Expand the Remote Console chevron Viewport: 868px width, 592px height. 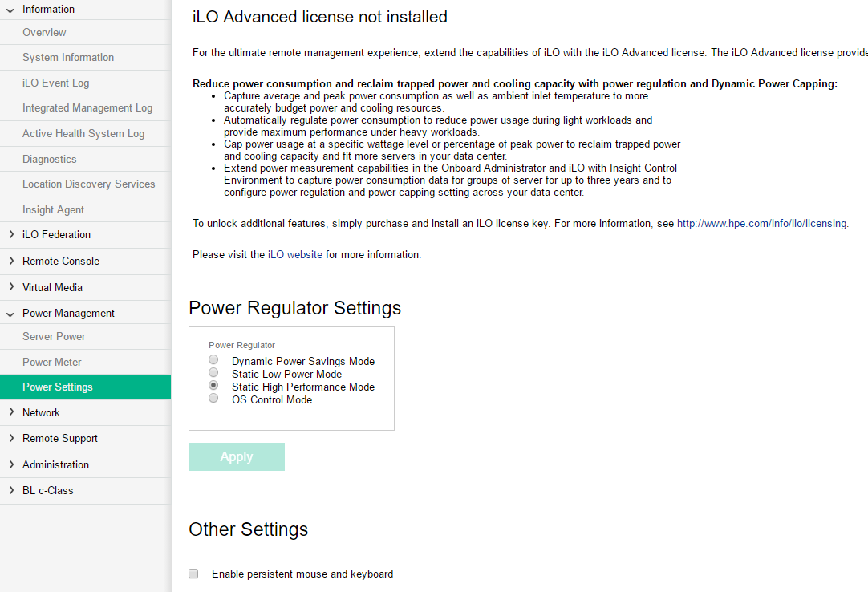[x=10, y=261]
